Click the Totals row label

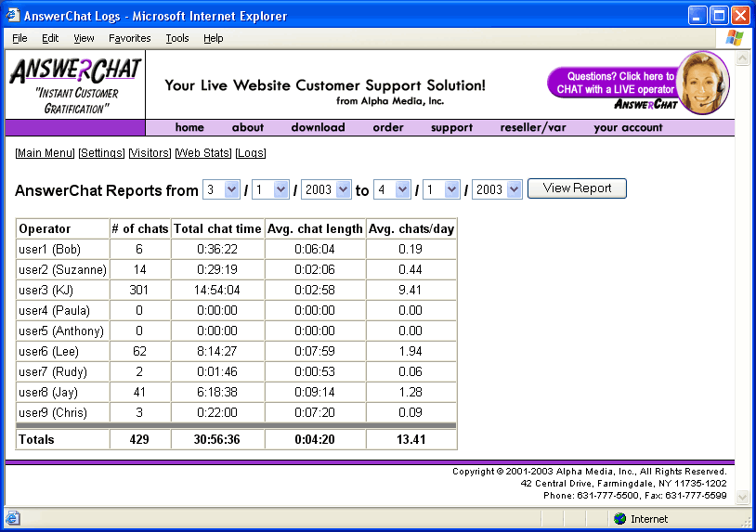point(36,439)
